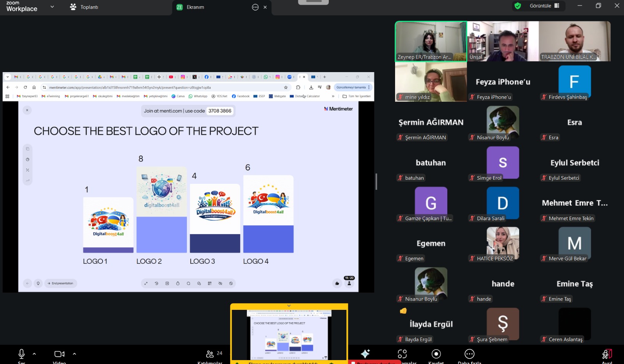Expand video options arrow next to camera
This screenshot has height=364, width=624.
coord(74,354)
